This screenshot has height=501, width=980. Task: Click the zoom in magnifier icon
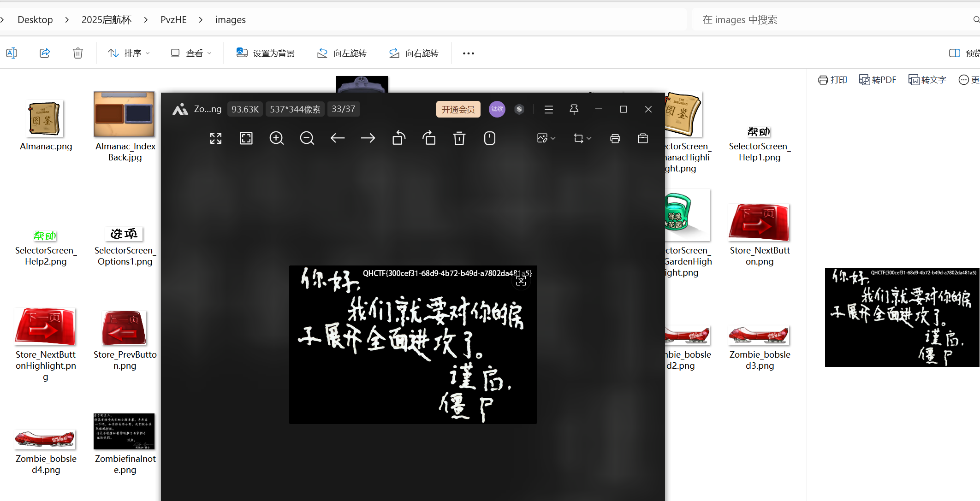[x=276, y=138]
